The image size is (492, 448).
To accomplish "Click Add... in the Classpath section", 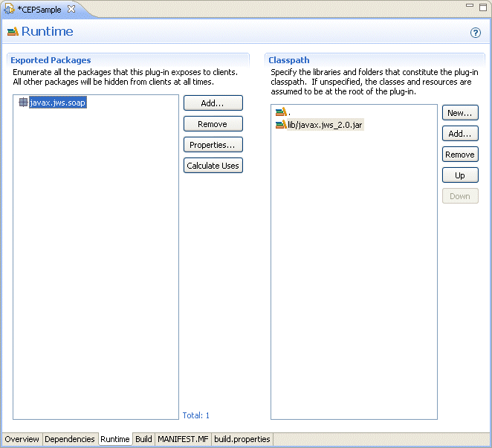I will (460, 133).
